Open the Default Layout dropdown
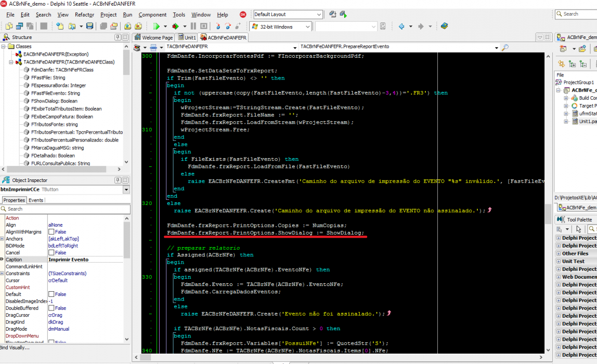The height and width of the screenshot is (364, 597). point(319,15)
